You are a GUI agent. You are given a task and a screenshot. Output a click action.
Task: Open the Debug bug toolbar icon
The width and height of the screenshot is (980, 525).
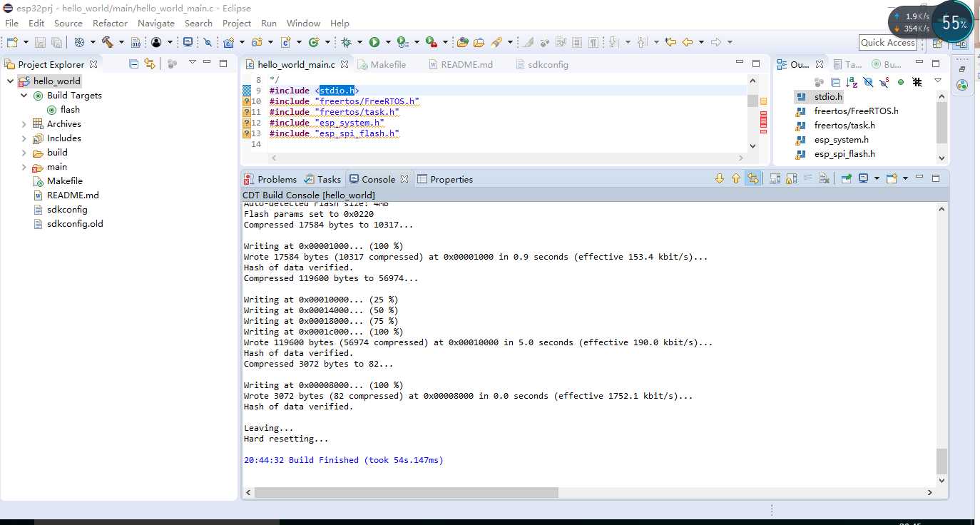click(346, 42)
